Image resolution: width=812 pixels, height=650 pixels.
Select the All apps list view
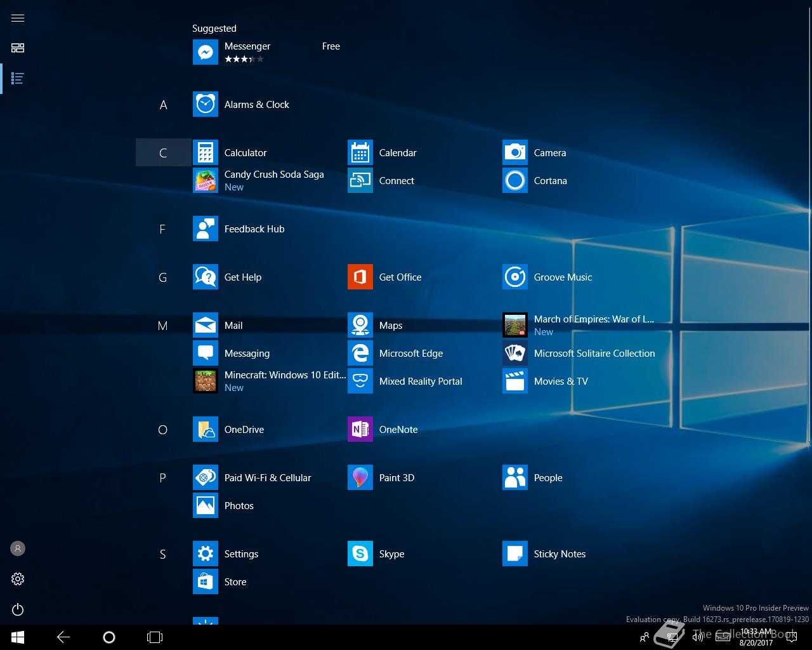click(x=18, y=79)
